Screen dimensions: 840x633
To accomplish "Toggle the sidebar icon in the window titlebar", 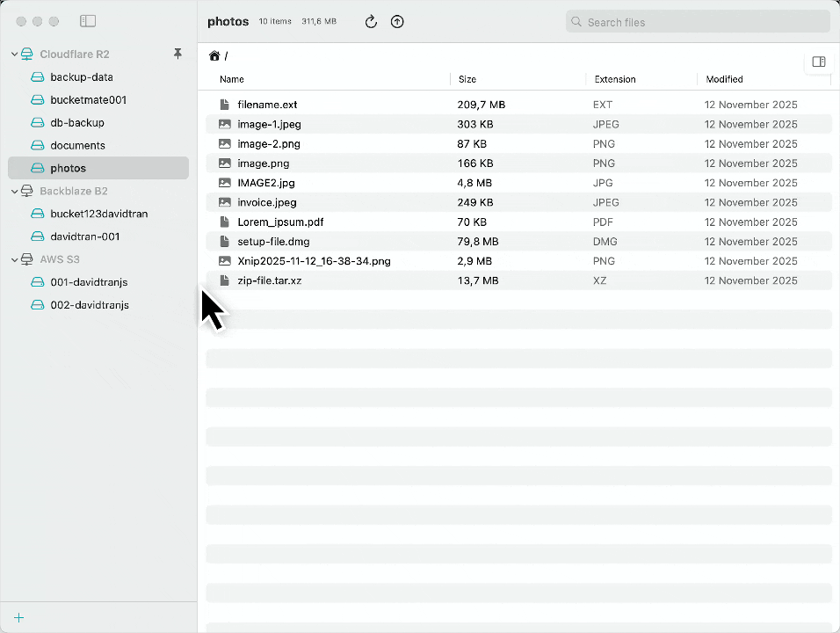I will (87, 21).
